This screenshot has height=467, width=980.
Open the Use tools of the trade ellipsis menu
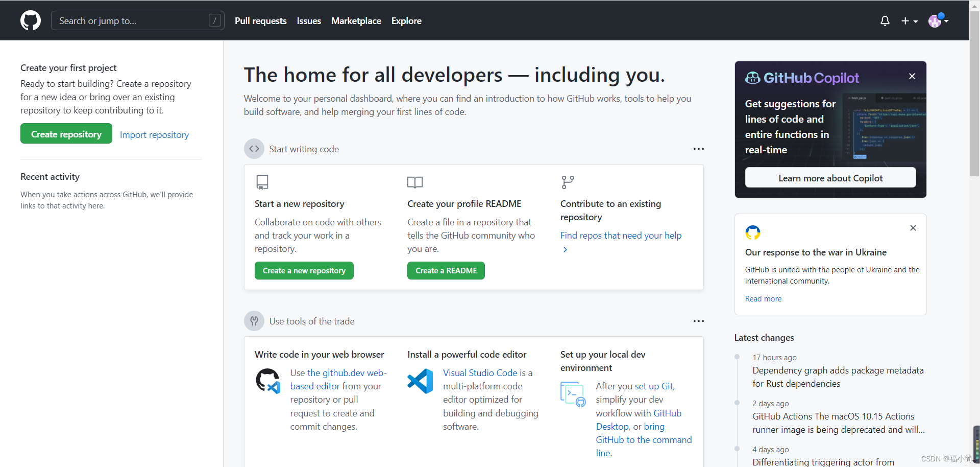[x=698, y=321]
